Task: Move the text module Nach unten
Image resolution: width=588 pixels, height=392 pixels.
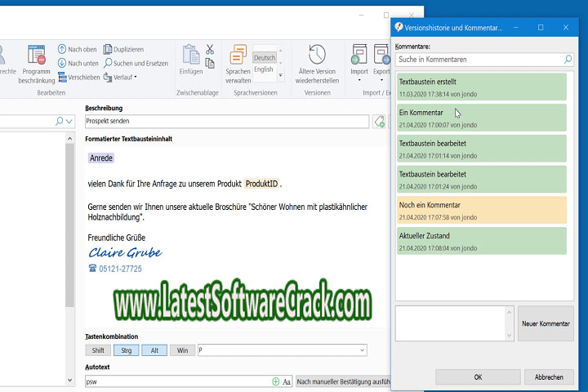Action: pos(78,63)
